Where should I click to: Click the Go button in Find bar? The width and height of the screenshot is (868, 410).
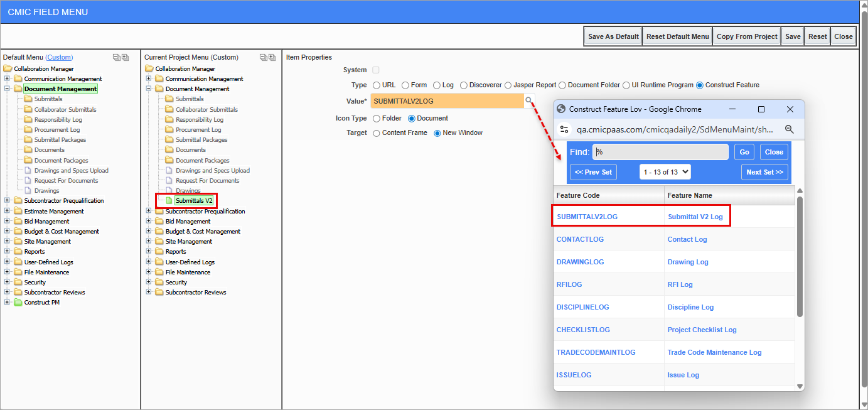[x=744, y=152]
